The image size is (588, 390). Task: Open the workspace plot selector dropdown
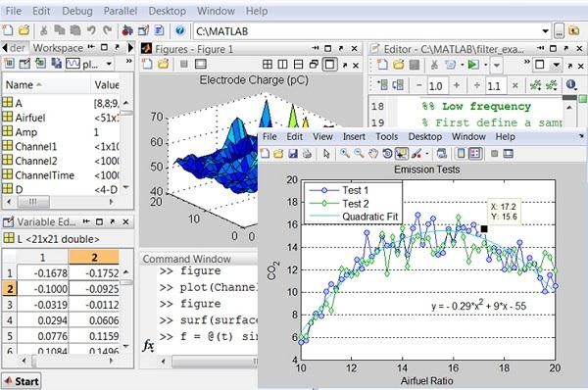click(x=109, y=64)
